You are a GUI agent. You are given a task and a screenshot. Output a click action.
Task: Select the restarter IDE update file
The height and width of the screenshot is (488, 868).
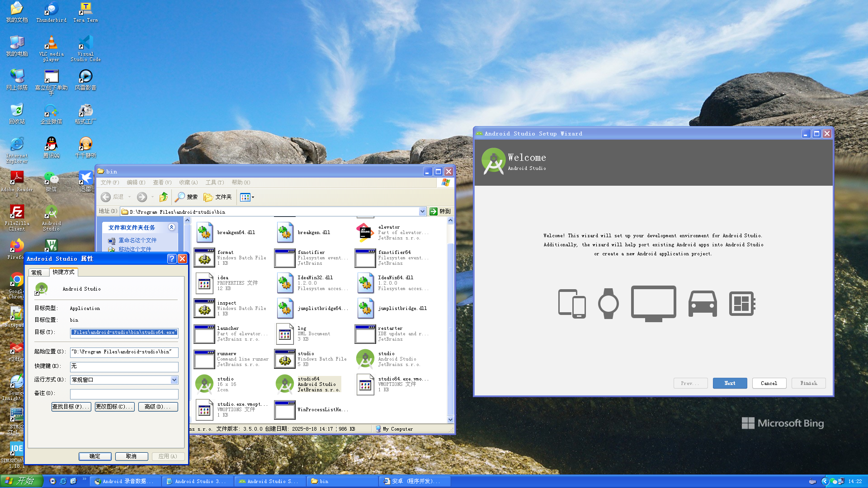point(365,333)
